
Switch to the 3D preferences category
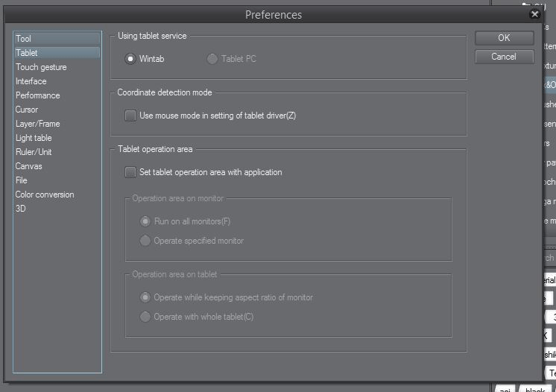pos(21,209)
